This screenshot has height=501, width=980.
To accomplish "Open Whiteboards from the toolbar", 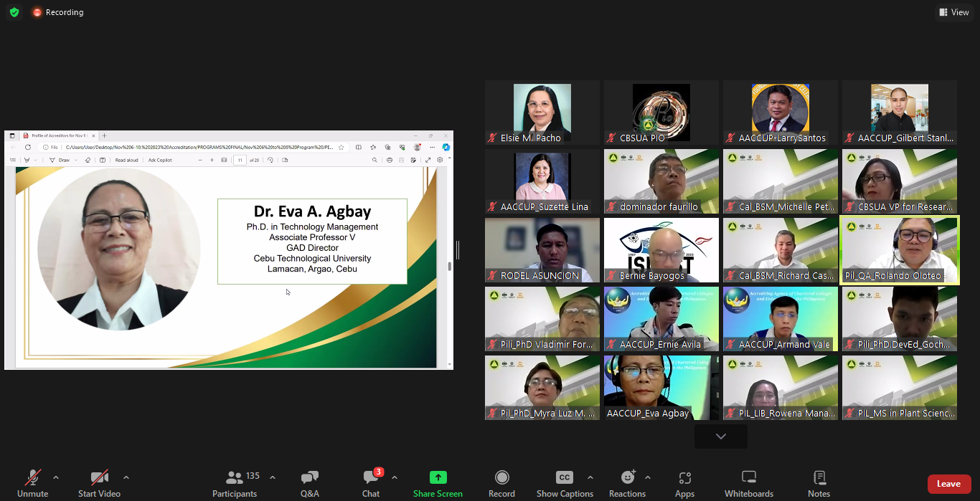I will (x=749, y=484).
